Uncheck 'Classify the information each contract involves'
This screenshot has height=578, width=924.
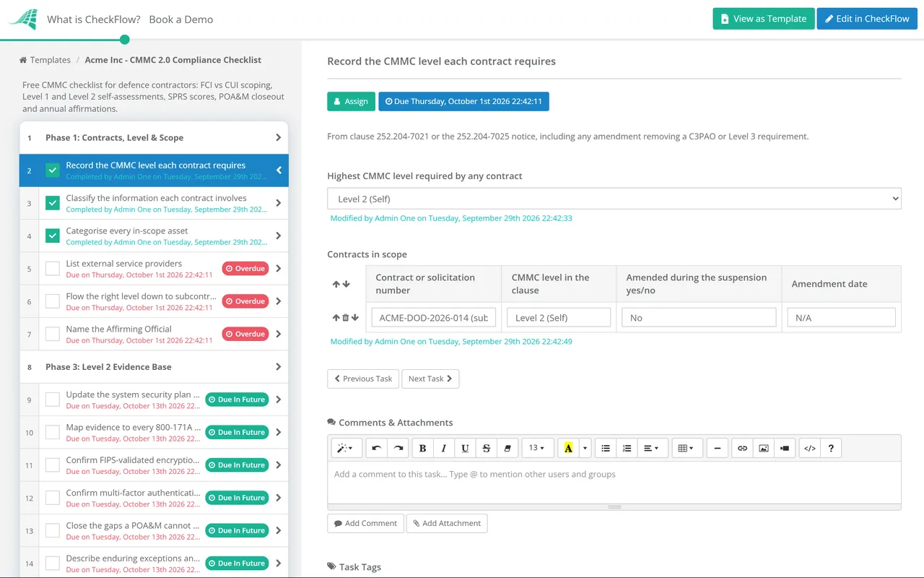53,203
